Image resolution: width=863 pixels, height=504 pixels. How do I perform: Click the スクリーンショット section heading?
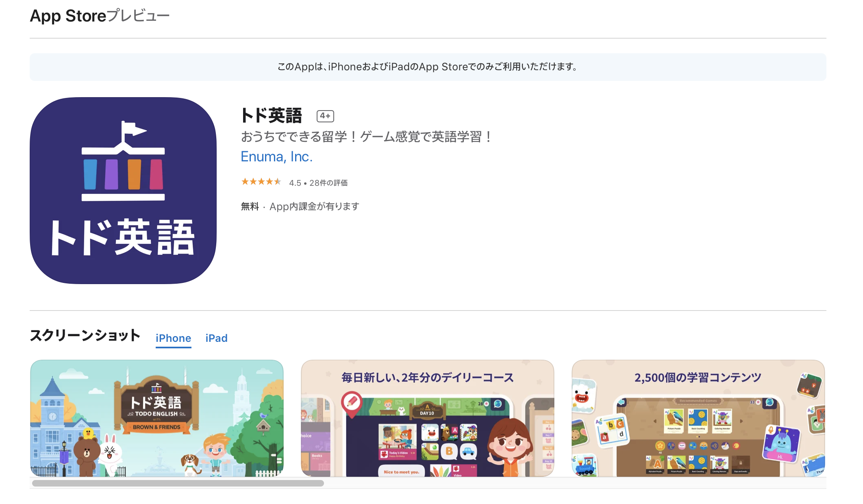tap(85, 336)
